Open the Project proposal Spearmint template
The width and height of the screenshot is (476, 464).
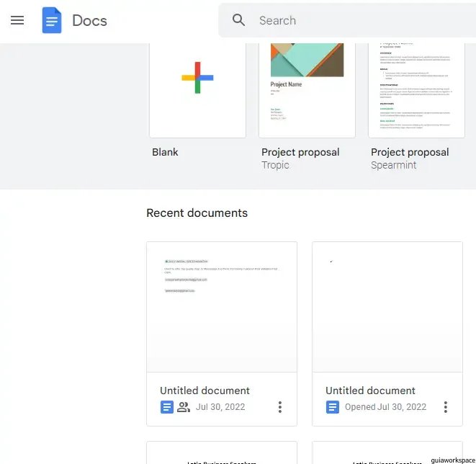click(416, 90)
